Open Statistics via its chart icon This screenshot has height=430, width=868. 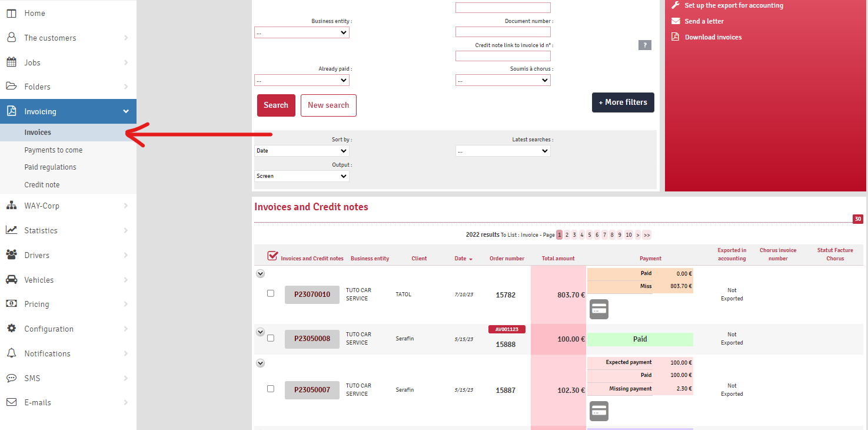11,230
